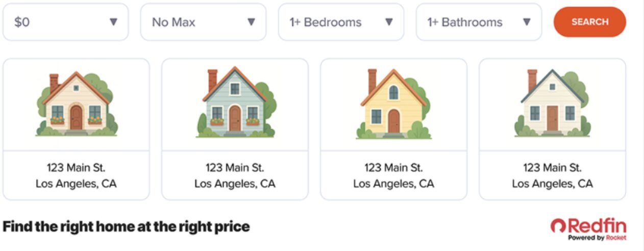Click the arrow on the $0 dropdown
The width and height of the screenshot is (644, 251).
point(113,22)
